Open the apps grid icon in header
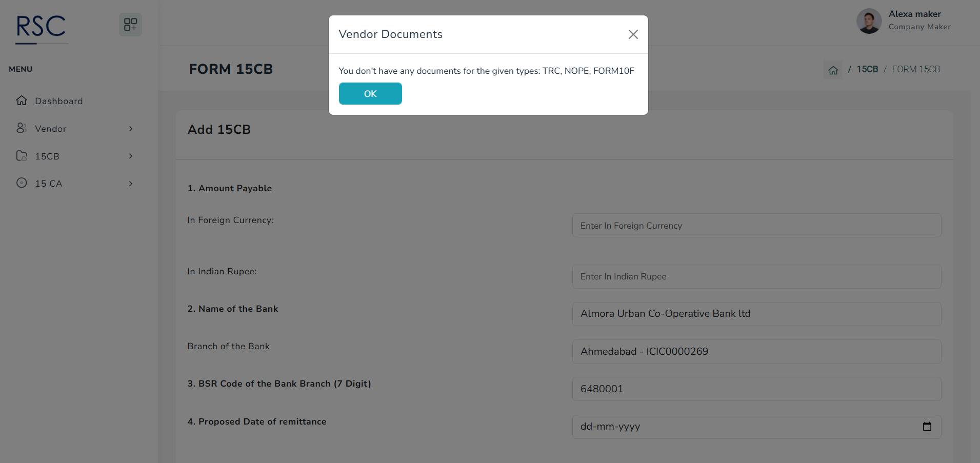This screenshot has width=980, height=463. click(130, 25)
